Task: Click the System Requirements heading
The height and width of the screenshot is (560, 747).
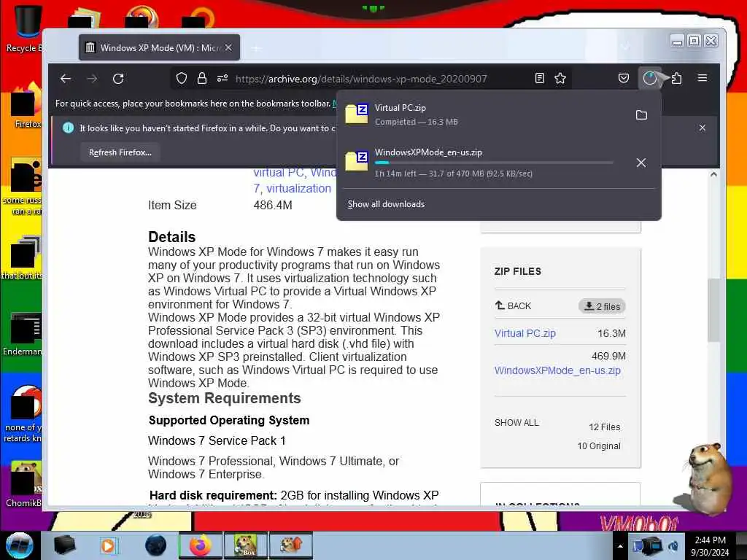Action: [x=225, y=398]
